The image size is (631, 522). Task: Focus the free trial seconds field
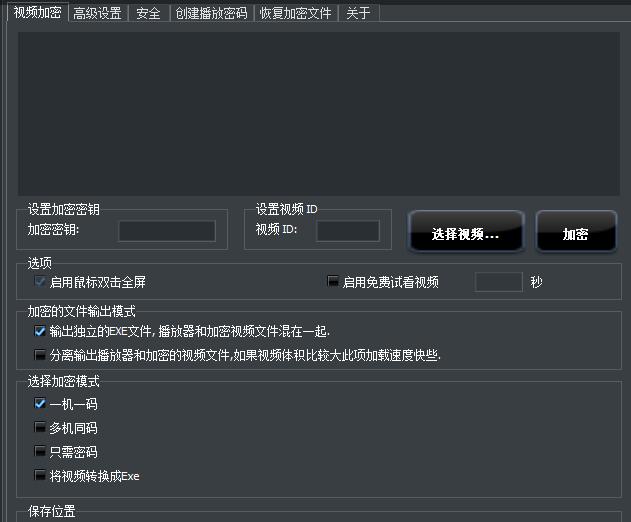coord(499,282)
